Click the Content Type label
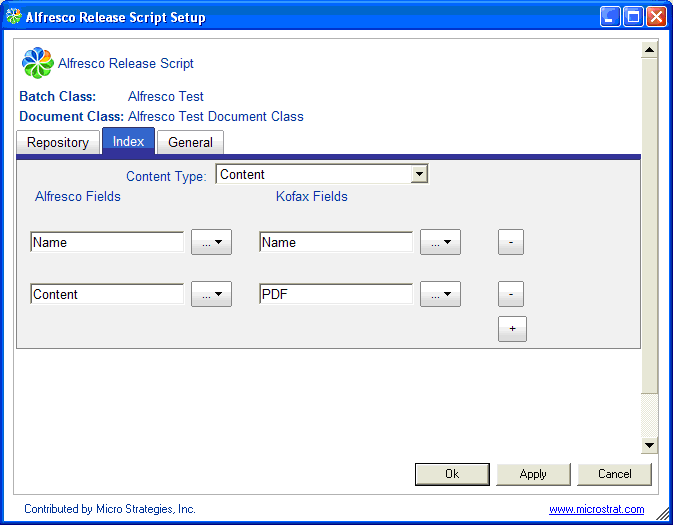The width and height of the screenshot is (673, 525). pos(167,176)
